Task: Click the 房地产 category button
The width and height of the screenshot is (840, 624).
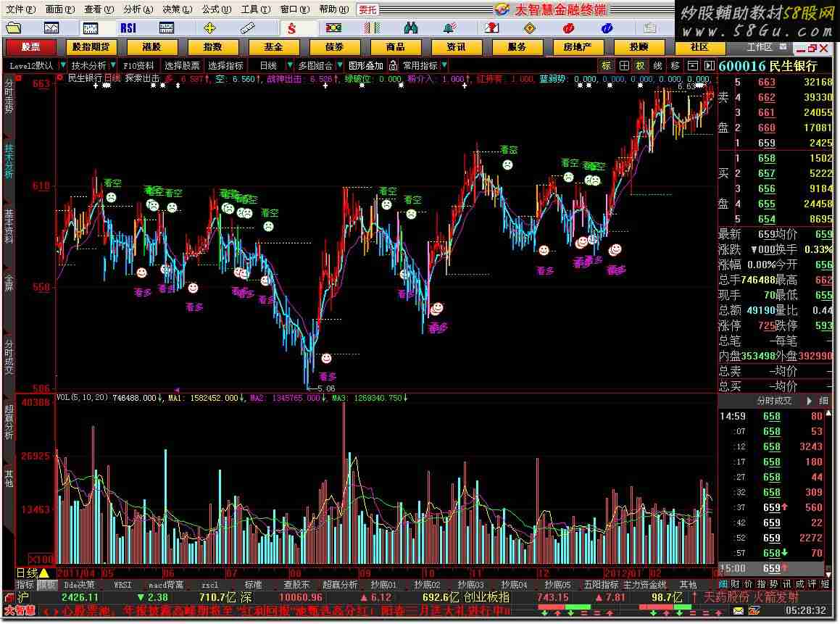Action: [578, 48]
